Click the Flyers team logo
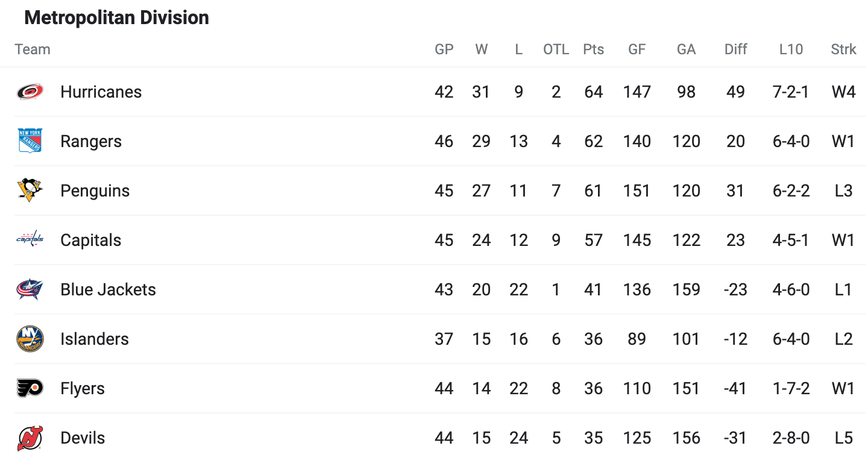 pos(30,388)
